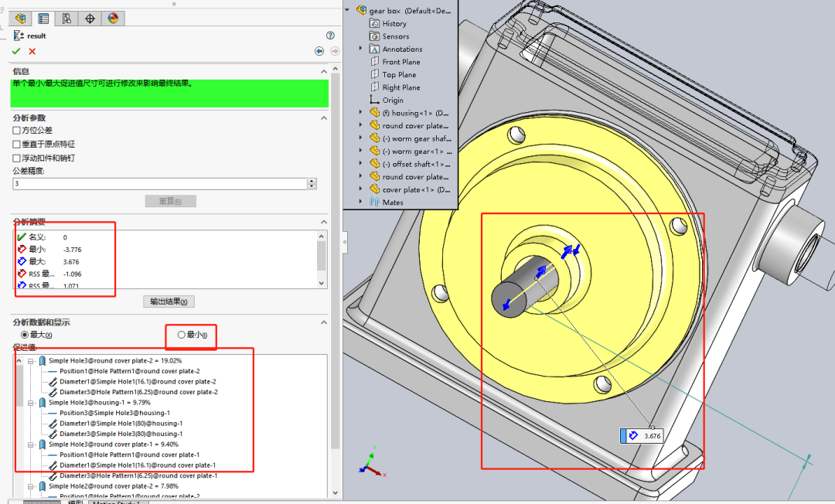This screenshot has height=504, width=835.
Task: Confirm the result with green check icon
Action: pyautogui.click(x=16, y=51)
